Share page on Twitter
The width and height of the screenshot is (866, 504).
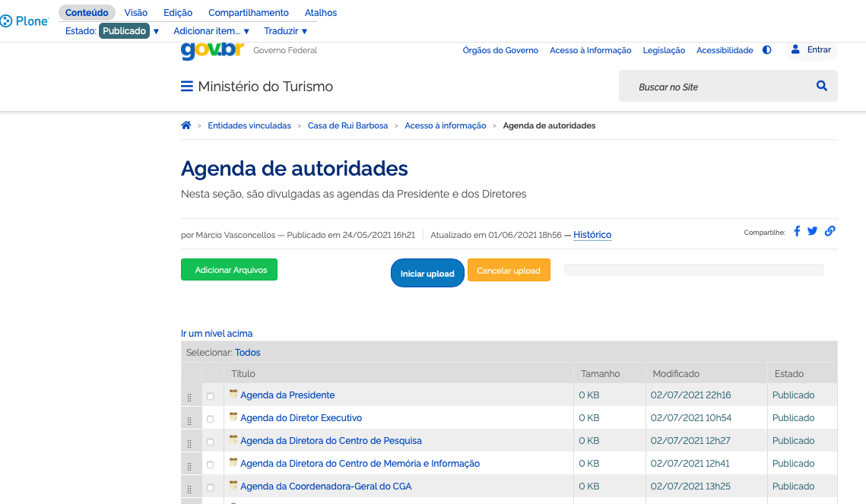[812, 231]
